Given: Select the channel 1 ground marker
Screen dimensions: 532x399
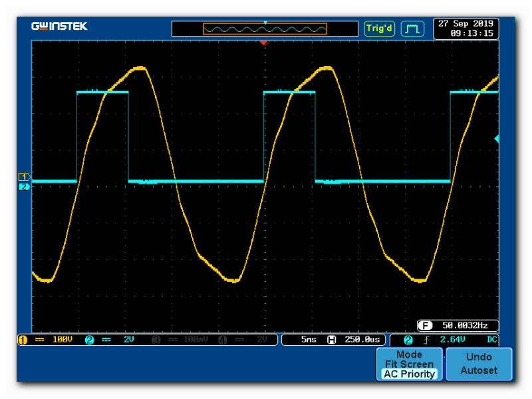Looking at the screenshot, I should click(24, 177).
